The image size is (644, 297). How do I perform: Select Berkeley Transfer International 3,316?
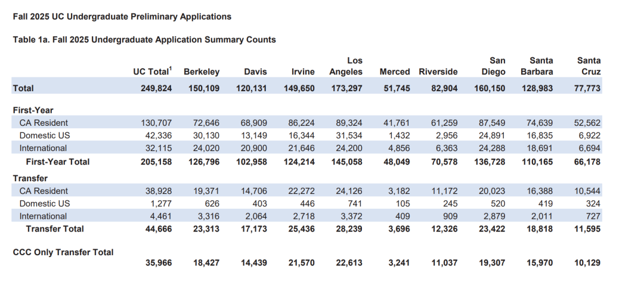209,216
